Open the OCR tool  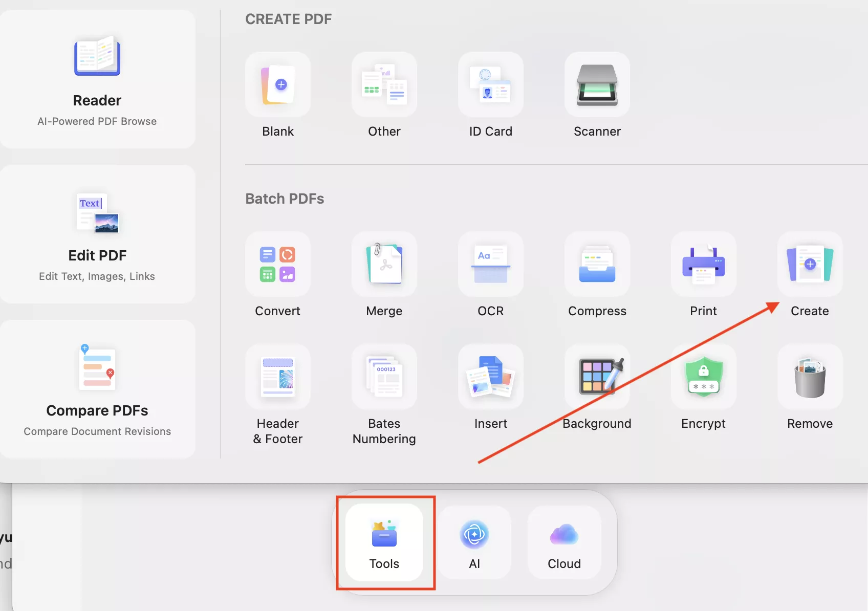490,265
